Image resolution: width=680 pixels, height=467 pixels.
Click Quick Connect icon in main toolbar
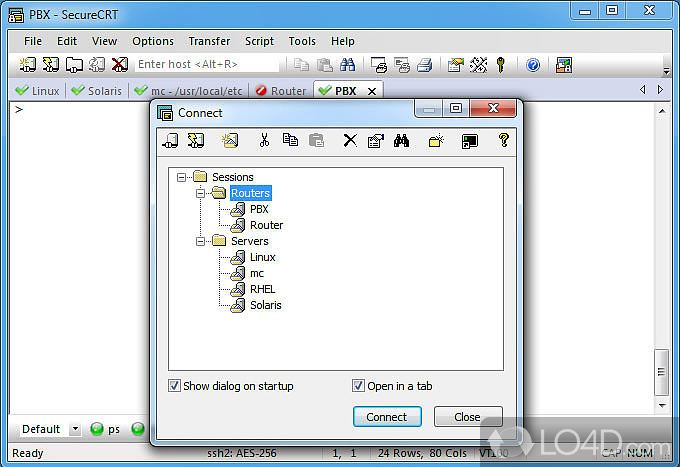click(51, 65)
